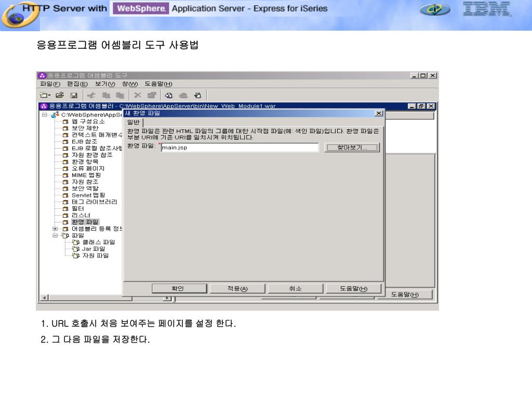Click the Delete X toolbar icon

click(137, 96)
